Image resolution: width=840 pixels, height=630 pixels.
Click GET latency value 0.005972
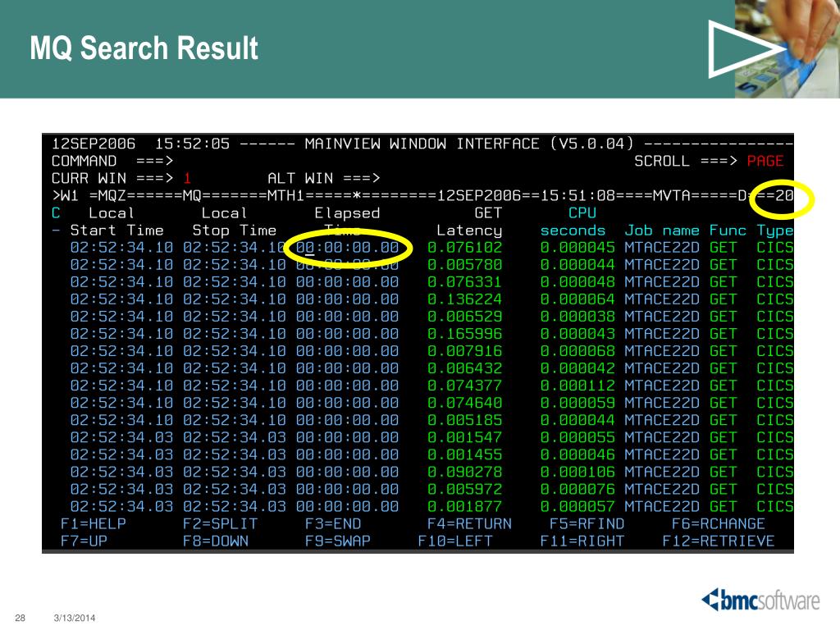point(464,489)
